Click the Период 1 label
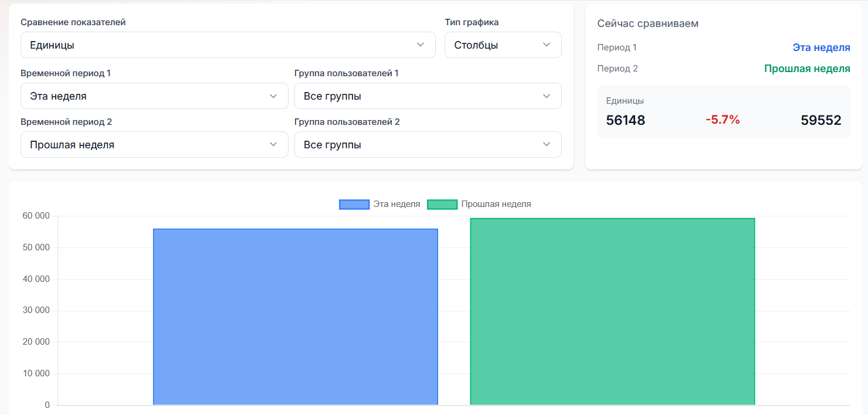 click(617, 47)
